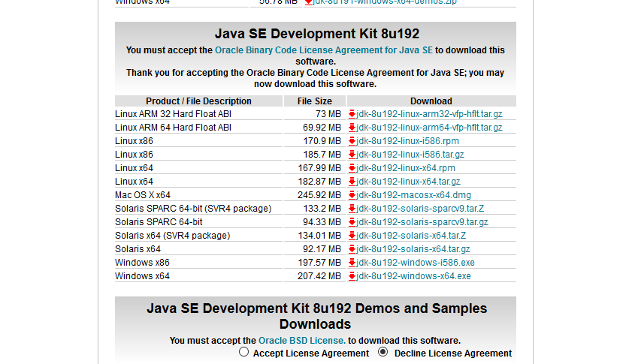Click the Download column header
This screenshot has width=638, height=364.
pyautogui.click(x=431, y=101)
